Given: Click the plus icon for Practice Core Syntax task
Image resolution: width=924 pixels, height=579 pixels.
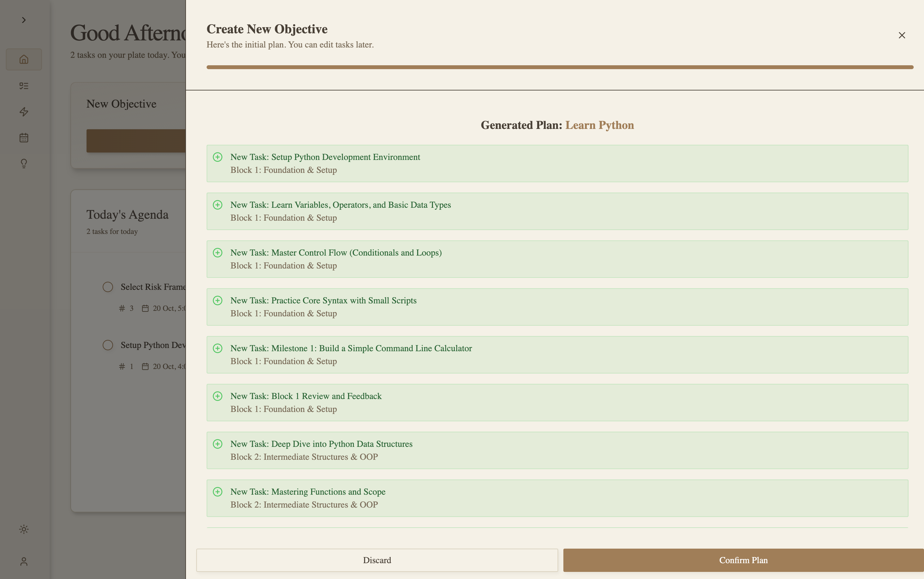Looking at the screenshot, I should 218,300.
